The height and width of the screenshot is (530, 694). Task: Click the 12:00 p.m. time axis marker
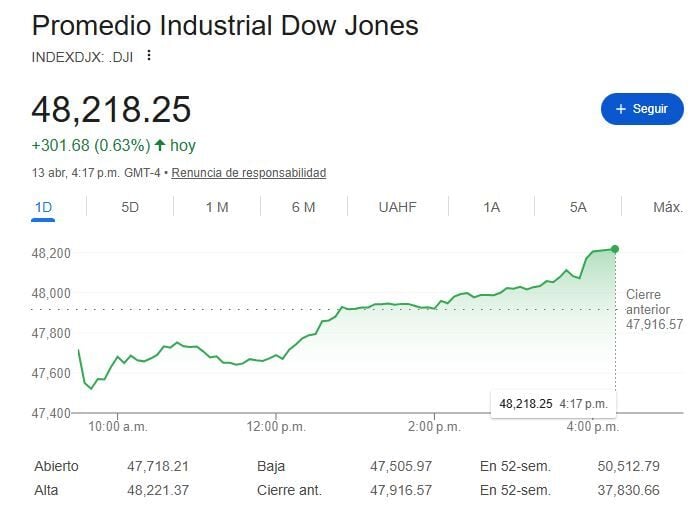276,428
